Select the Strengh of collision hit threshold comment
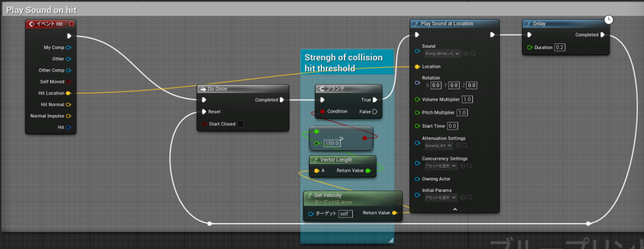 pyautogui.click(x=344, y=63)
